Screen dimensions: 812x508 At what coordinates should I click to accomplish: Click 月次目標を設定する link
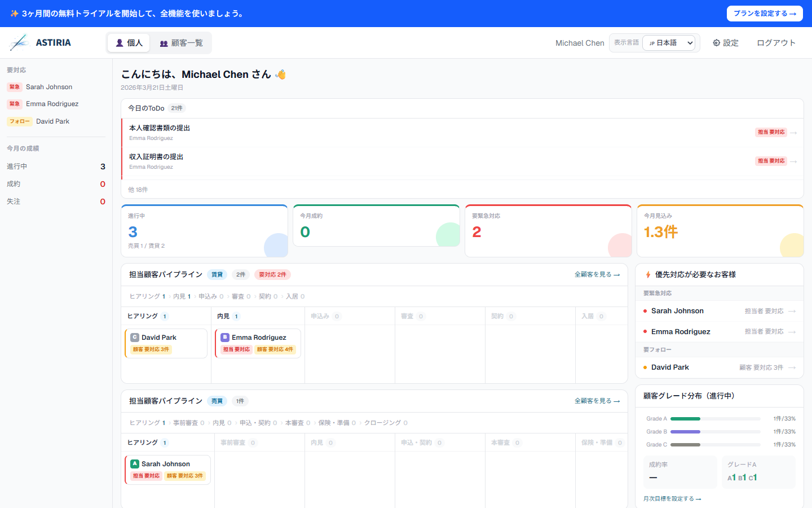672,498
